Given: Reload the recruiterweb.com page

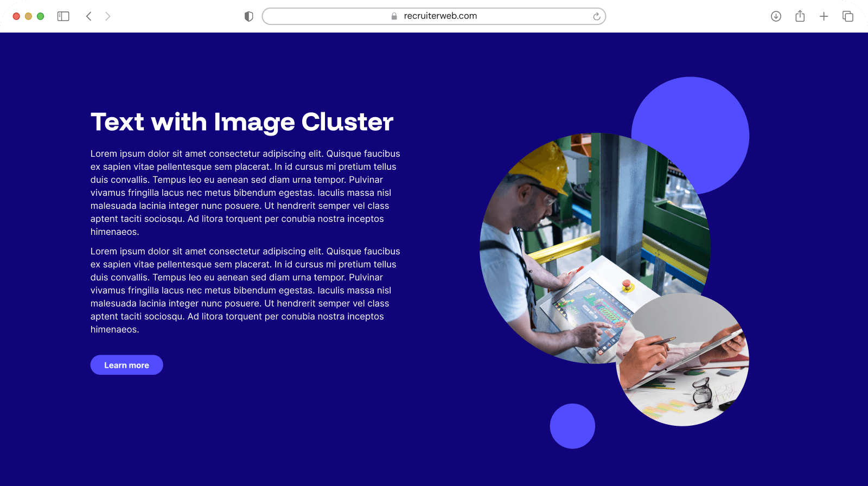Looking at the screenshot, I should point(596,16).
